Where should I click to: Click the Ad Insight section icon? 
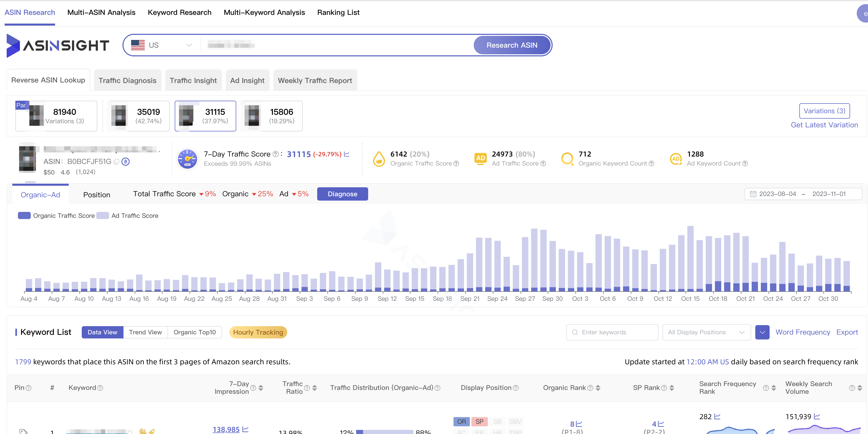coord(247,80)
